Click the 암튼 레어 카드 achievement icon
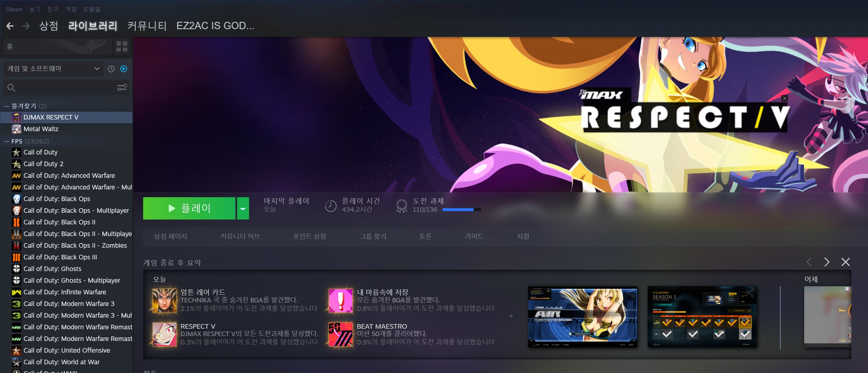 pyautogui.click(x=164, y=300)
